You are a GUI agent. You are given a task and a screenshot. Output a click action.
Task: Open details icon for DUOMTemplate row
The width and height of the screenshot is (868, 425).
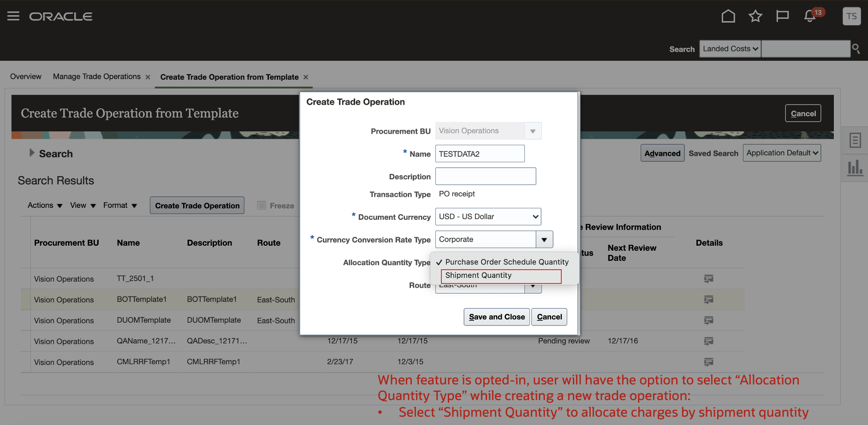click(x=708, y=320)
